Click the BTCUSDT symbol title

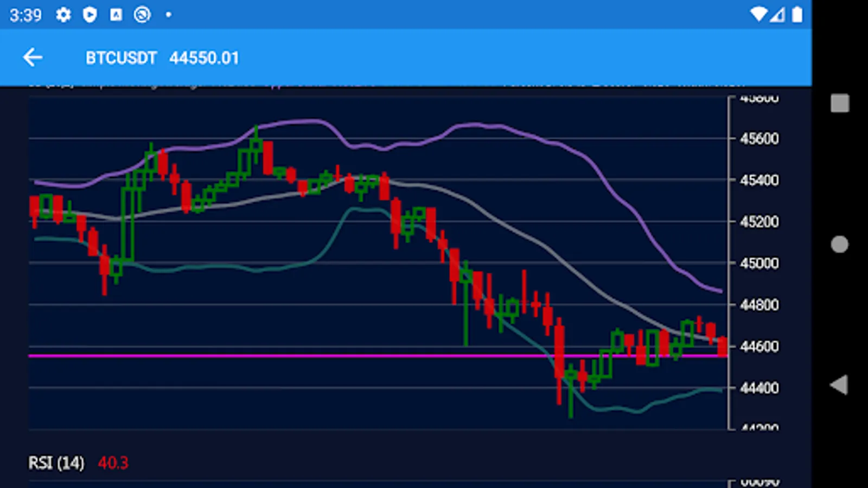(x=121, y=58)
